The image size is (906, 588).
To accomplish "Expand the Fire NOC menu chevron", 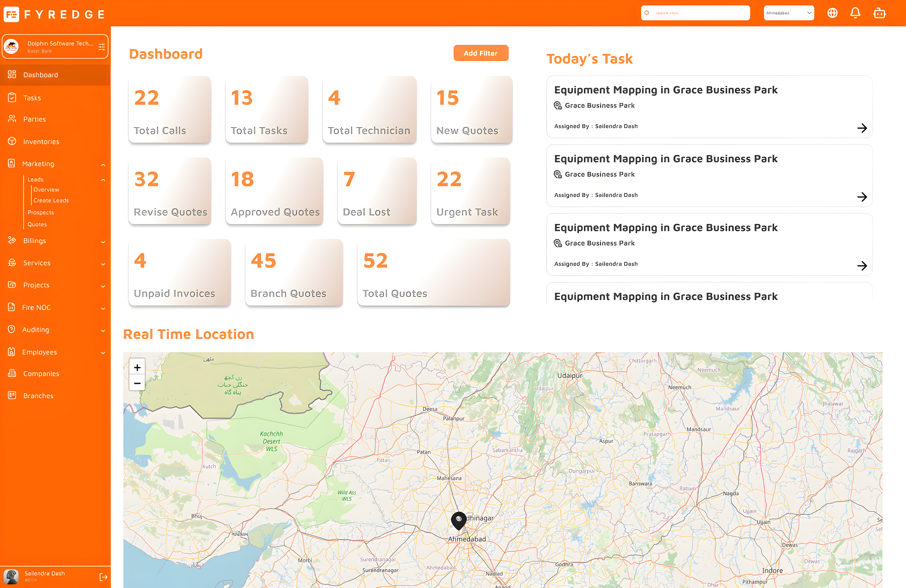I will click(x=103, y=308).
